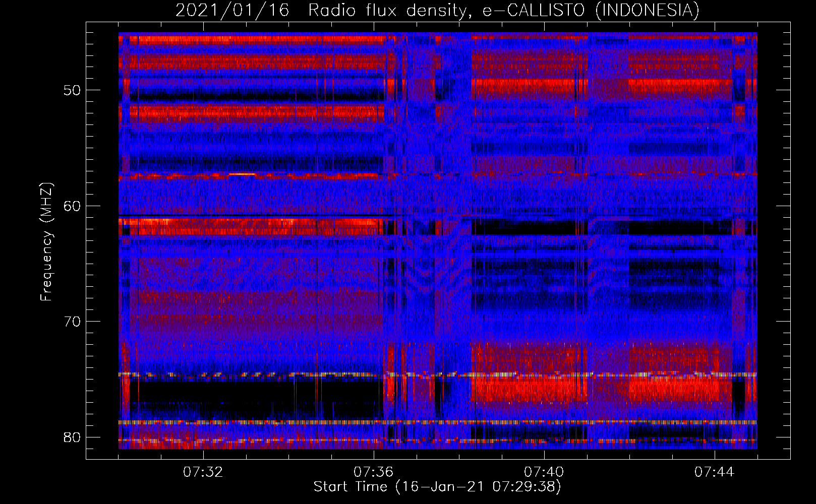Click the 'Frequency (MHZ)' axis label
This screenshot has height=504, width=816.
(46, 242)
